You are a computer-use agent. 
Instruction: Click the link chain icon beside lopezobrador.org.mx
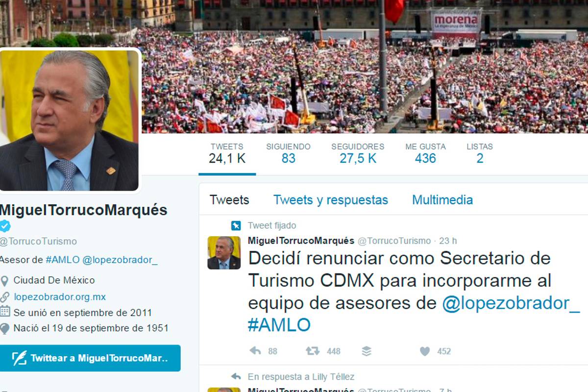point(4,297)
